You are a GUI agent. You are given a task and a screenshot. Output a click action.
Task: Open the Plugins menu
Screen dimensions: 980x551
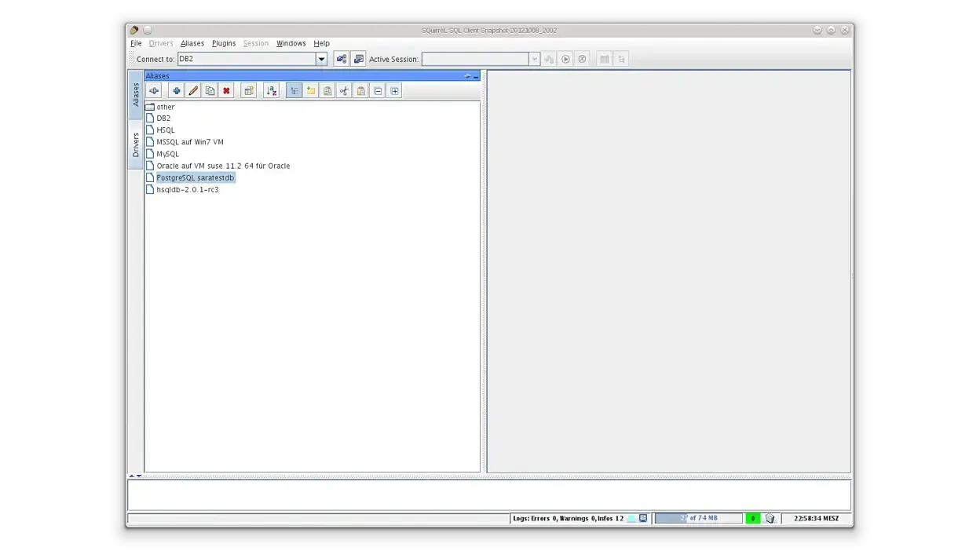tap(223, 43)
